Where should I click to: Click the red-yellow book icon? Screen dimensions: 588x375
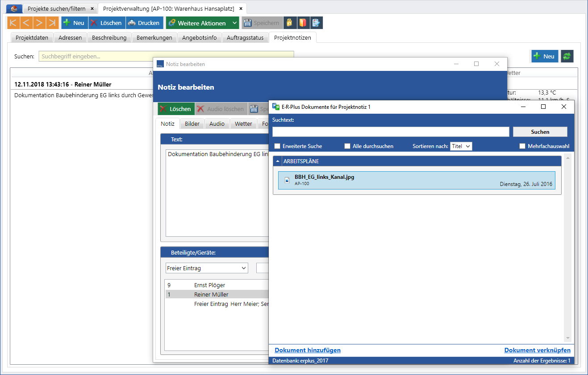tap(303, 23)
